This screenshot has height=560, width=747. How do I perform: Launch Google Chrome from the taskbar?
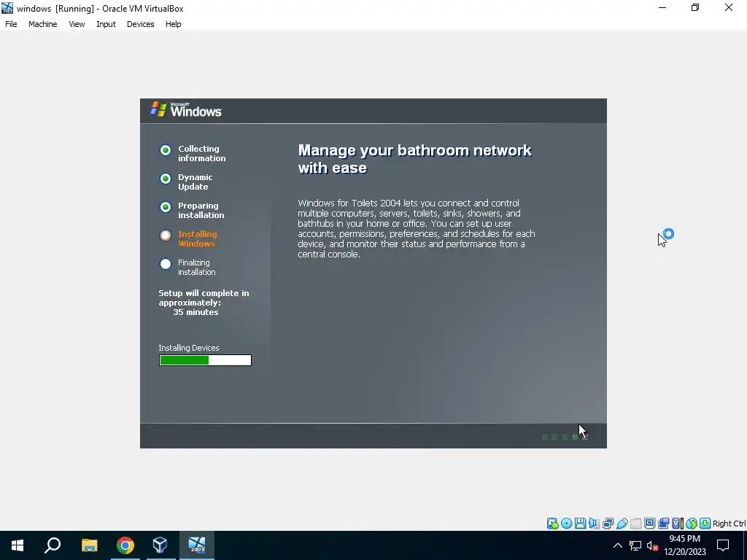tap(125, 545)
